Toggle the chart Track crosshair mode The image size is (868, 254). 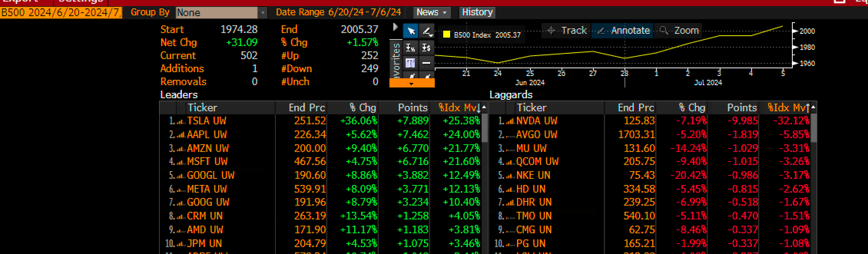567,30
